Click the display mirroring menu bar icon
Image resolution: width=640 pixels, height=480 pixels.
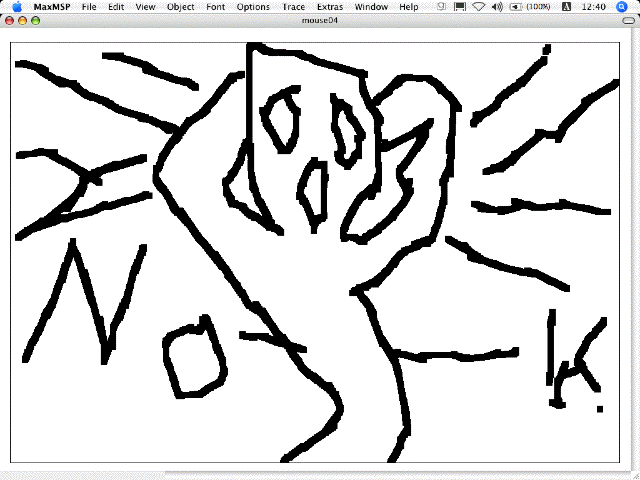460,7
